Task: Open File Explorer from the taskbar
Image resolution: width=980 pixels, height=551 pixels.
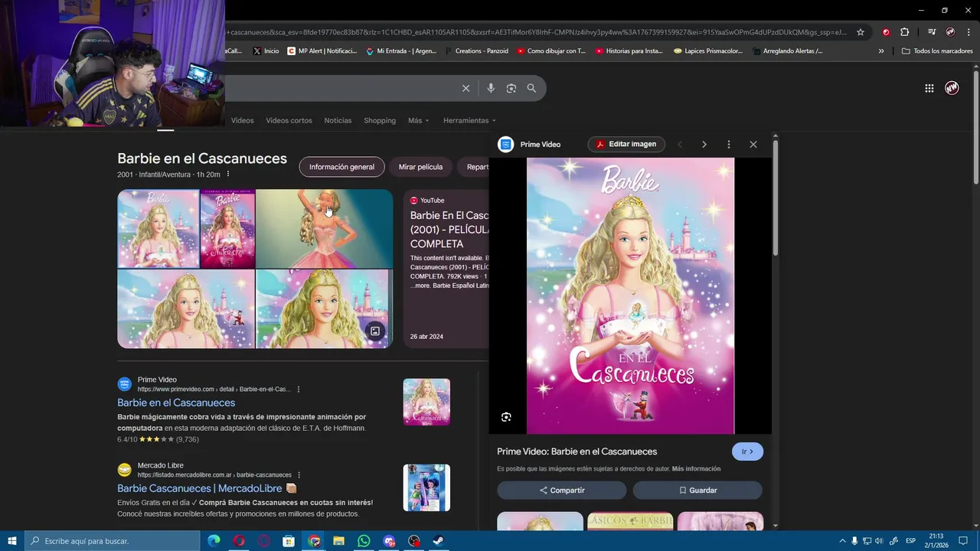Action: pos(338,541)
